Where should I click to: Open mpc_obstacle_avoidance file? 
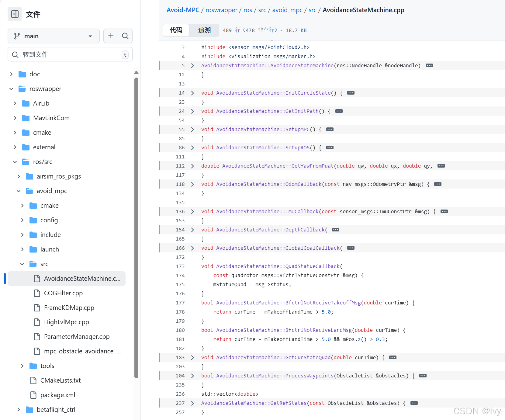click(82, 351)
